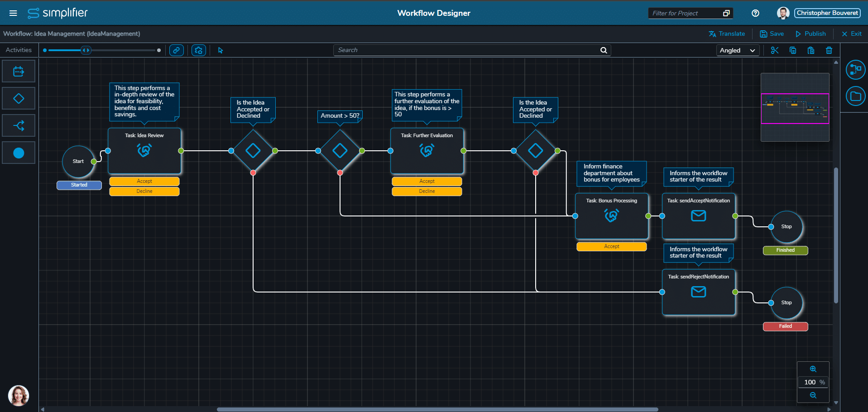Click the scissors cut icon in toolbar
Image resolution: width=868 pixels, height=412 pixels.
click(775, 50)
